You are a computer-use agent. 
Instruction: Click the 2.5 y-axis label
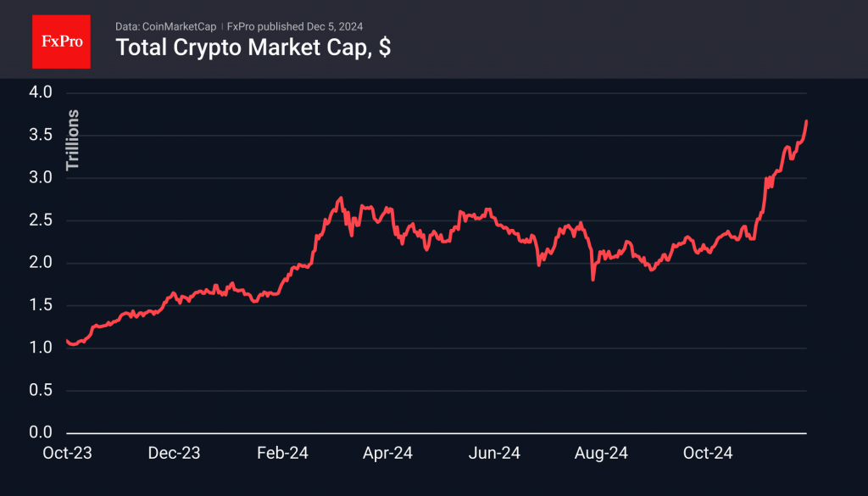pyautogui.click(x=42, y=220)
